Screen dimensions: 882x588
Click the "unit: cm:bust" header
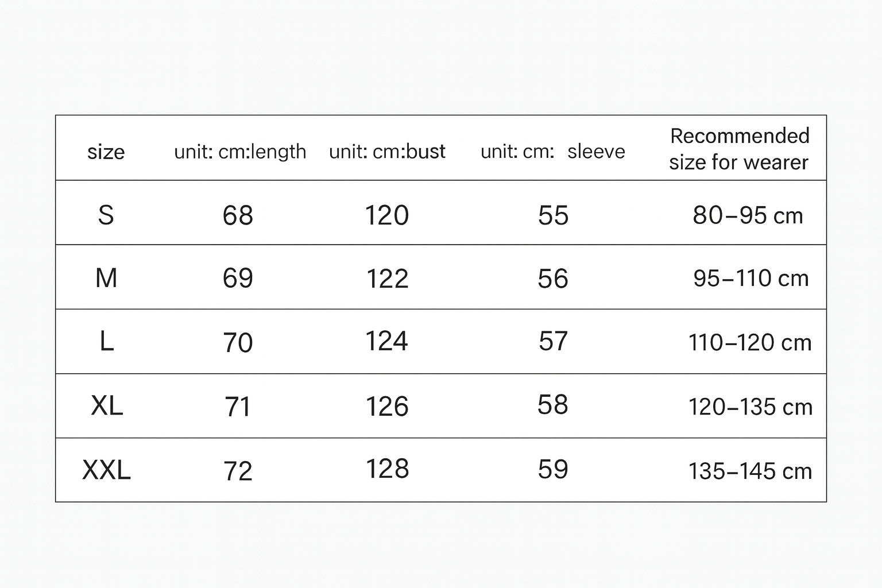coord(387,152)
